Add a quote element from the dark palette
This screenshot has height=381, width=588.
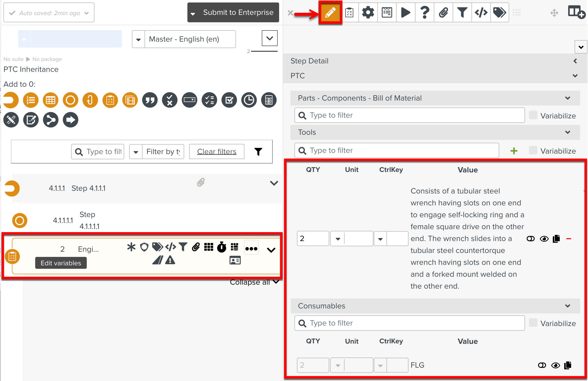click(x=150, y=100)
